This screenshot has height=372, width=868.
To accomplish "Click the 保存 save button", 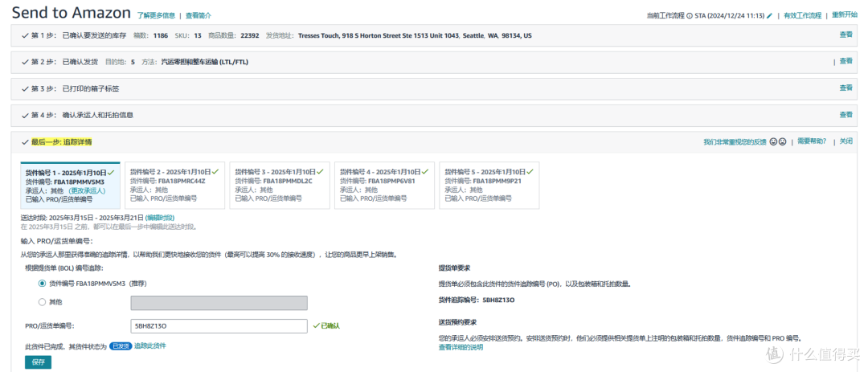I will [39, 362].
